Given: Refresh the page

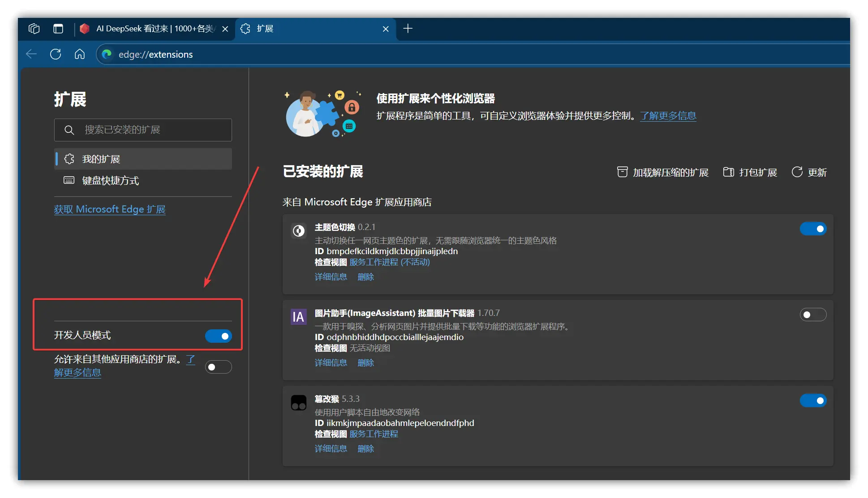Looking at the screenshot, I should pyautogui.click(x=56, y=54).
